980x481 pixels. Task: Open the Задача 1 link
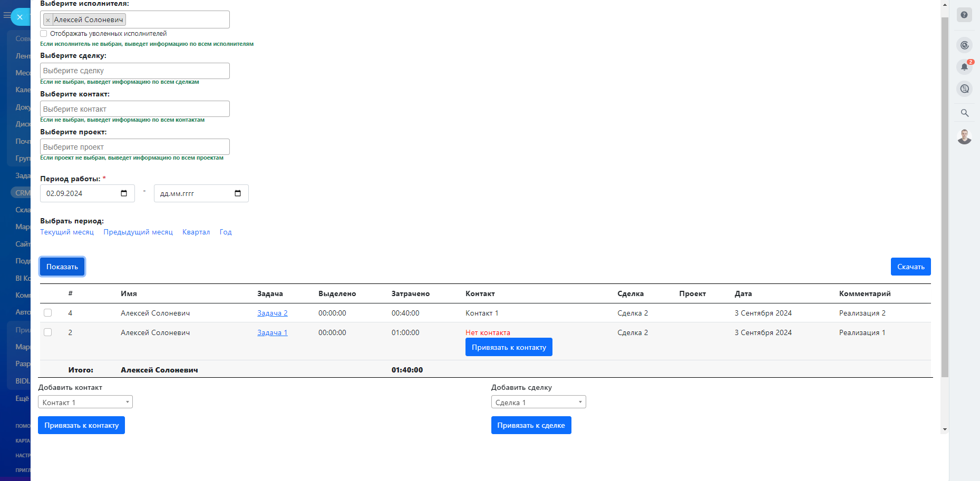[273, 332]
